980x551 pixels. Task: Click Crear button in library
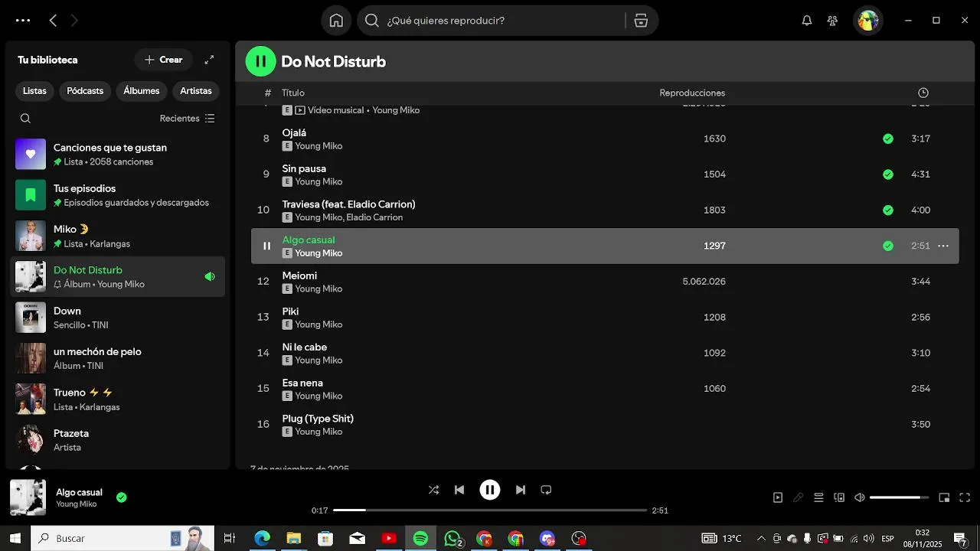[x=164, y=60]
